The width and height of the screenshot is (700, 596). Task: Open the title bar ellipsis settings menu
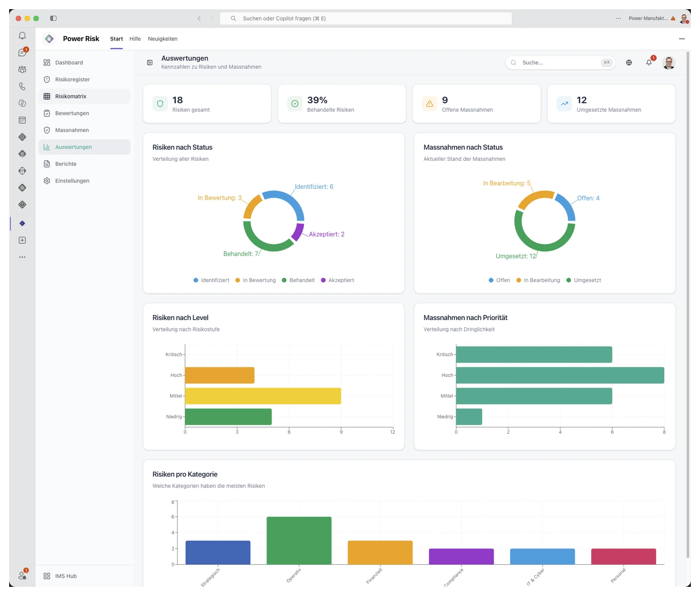[x=618, y=18]
